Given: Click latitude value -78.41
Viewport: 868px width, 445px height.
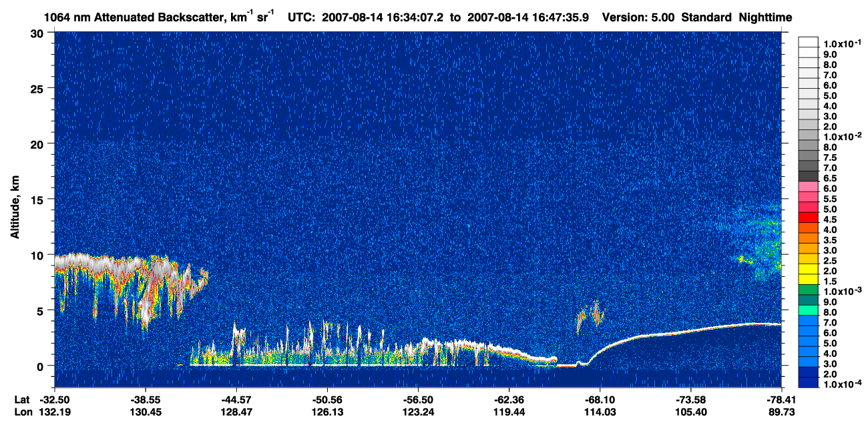Looking at the screenshot, I should pyautogui.click(x=781, y=399).
